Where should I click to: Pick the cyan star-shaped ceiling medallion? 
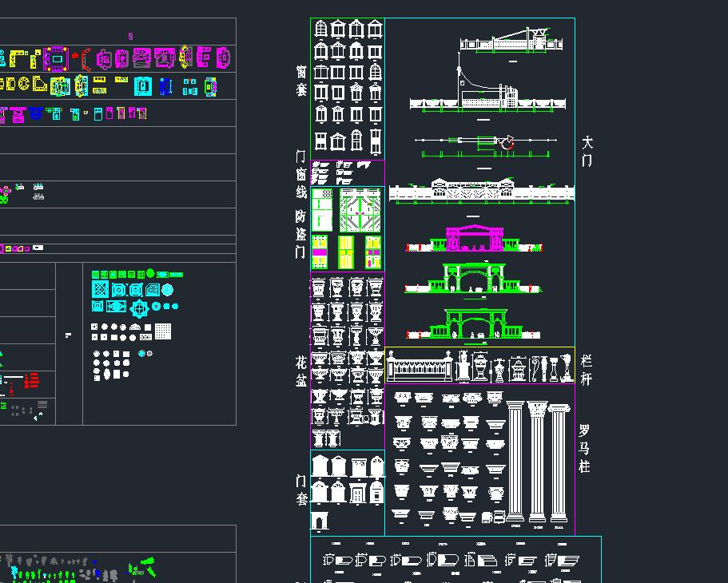(139, 308)
